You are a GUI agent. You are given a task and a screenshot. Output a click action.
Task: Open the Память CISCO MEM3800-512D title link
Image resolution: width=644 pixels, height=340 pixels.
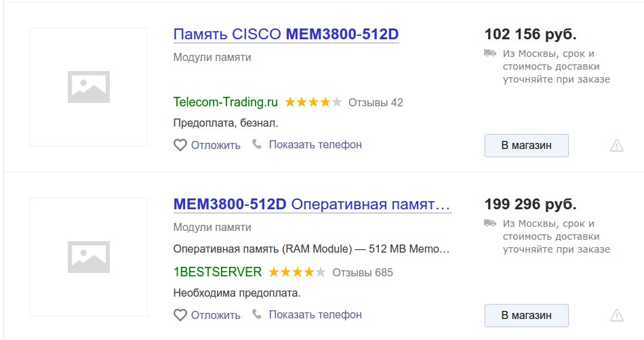286,34
